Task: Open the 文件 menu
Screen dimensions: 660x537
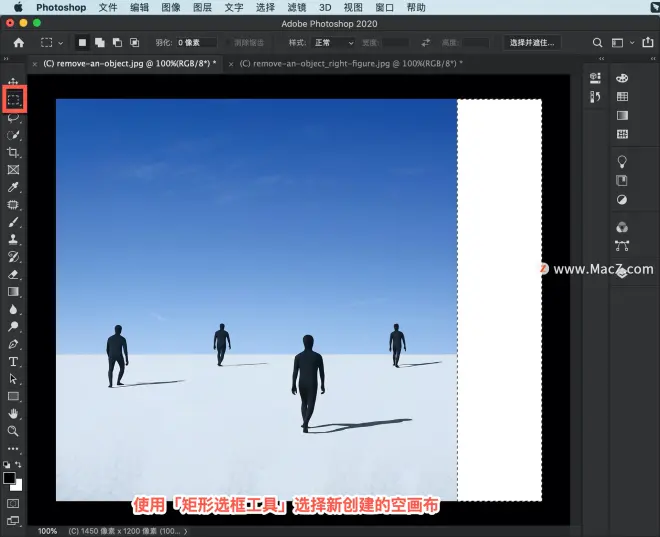Action: coord(108,7)
